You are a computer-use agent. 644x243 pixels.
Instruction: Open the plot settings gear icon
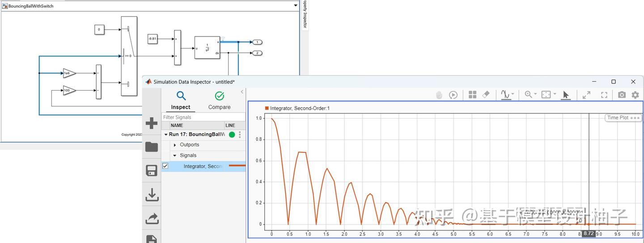(x=635, y=95)
